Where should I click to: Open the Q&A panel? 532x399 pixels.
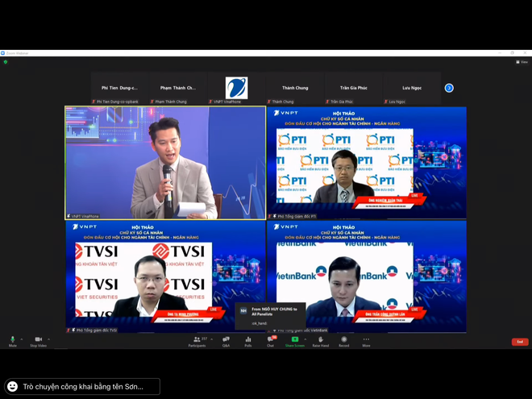226,340
